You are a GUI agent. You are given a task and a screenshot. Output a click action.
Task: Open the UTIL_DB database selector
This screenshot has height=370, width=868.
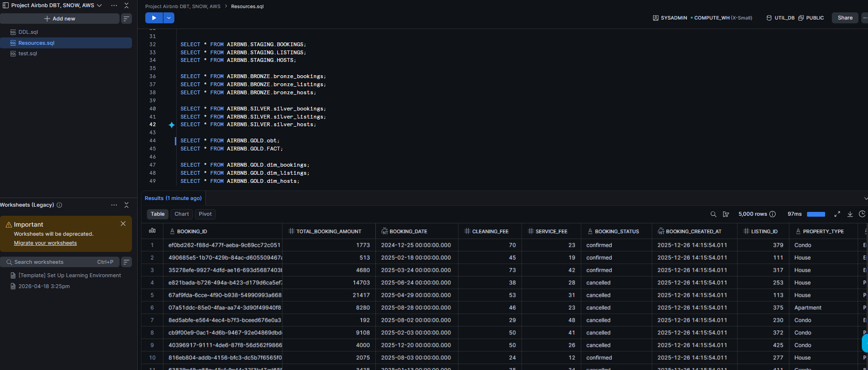pyautogui.click(x=780, y=18)
